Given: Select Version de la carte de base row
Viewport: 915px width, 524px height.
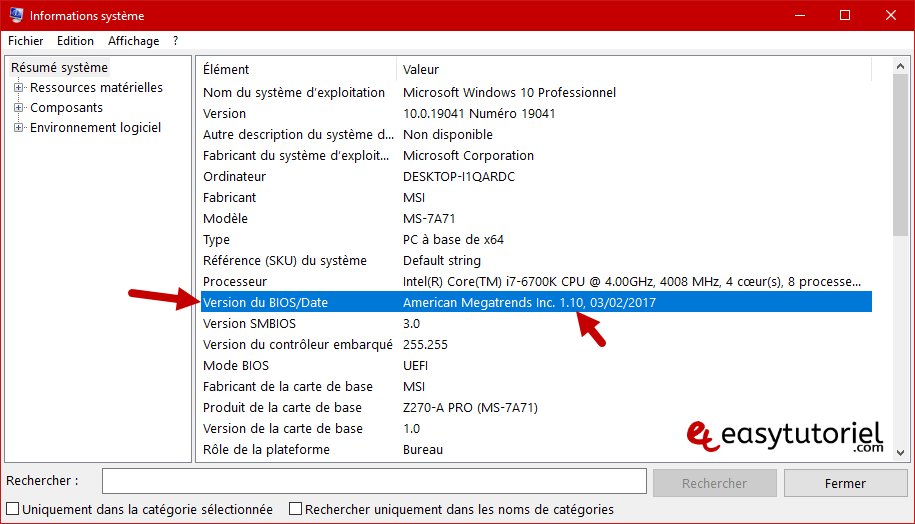Looking at the screenshot, I should pos(536,428).
